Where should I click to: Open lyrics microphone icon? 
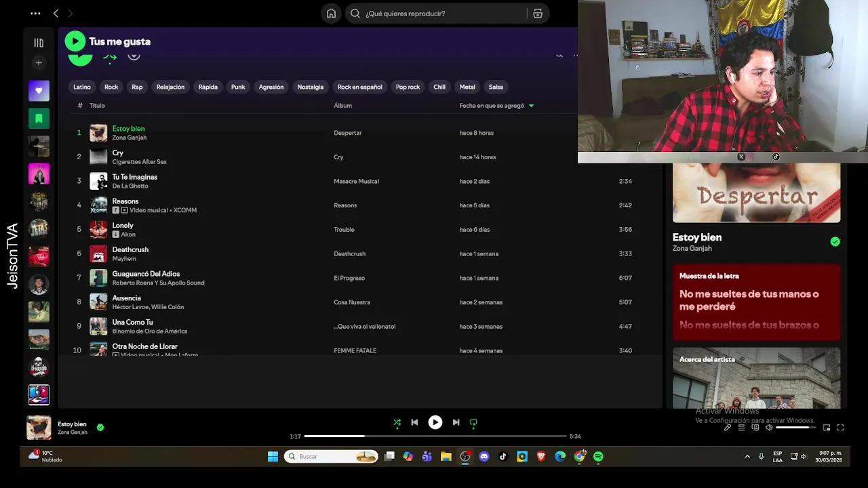728,428
